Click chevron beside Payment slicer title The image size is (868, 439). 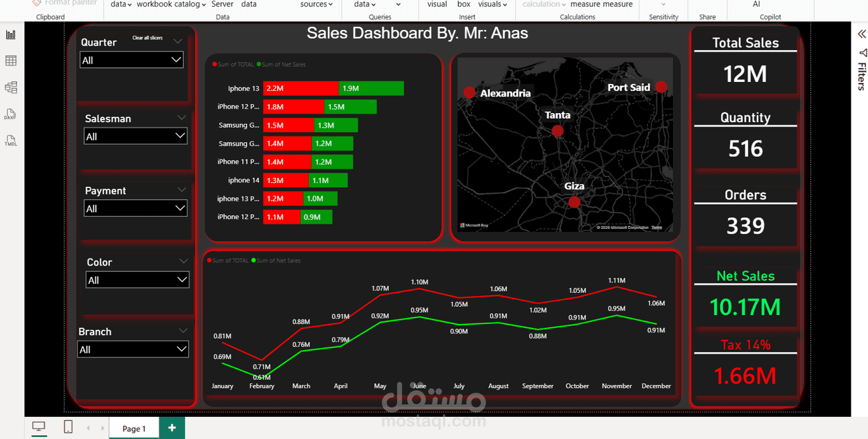point(182,189)
